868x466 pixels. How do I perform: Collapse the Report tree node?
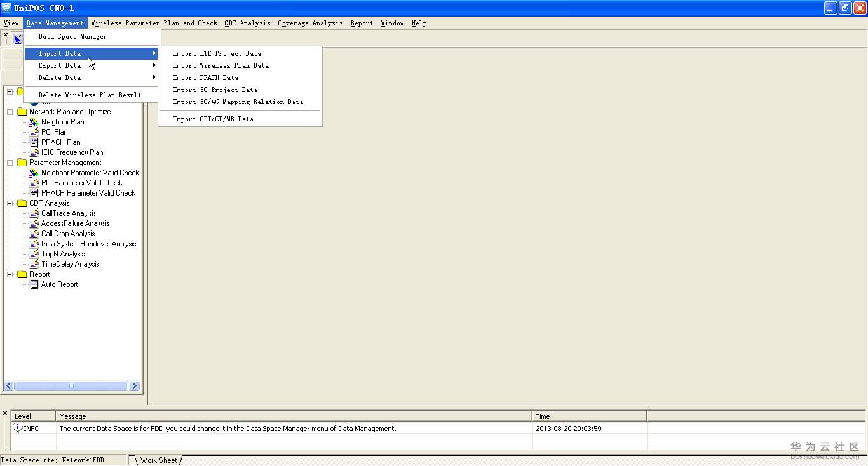click(10, 274)
